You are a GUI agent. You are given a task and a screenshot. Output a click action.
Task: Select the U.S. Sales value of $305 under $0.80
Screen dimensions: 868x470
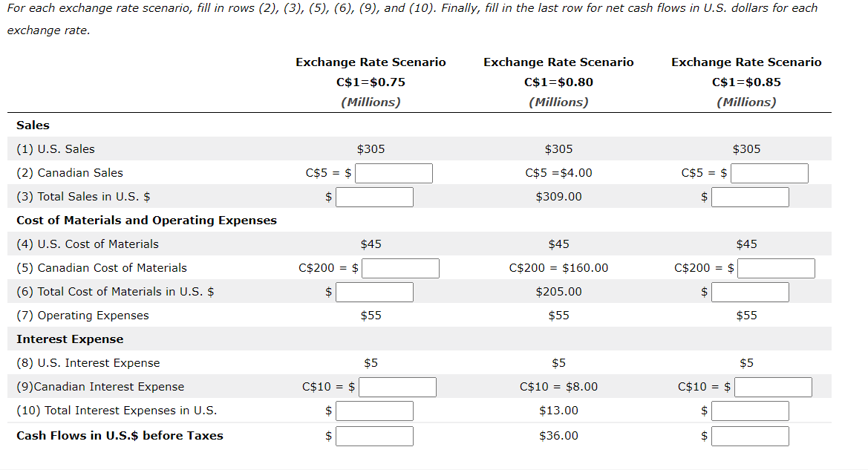(x=558, y=148)
